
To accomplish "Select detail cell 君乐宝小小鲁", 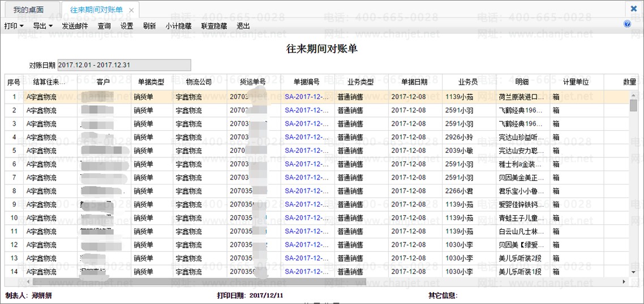I will [x=523, y=191].
